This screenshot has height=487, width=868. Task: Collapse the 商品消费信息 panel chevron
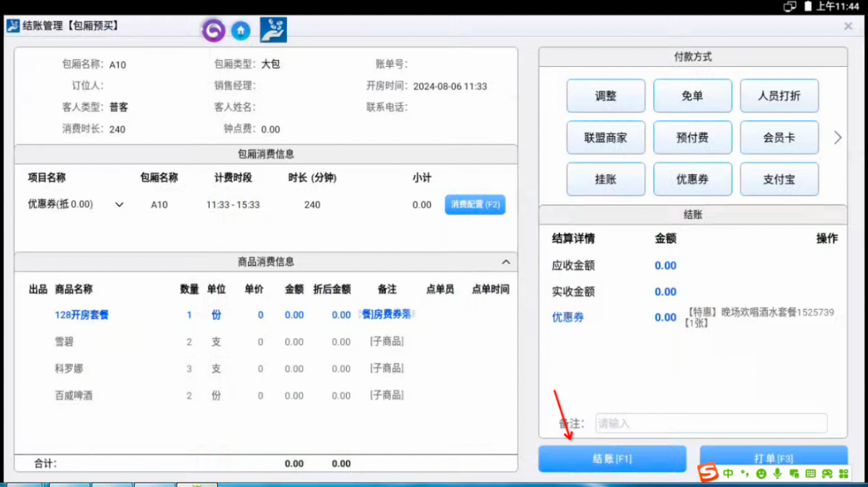coord(507,262)
